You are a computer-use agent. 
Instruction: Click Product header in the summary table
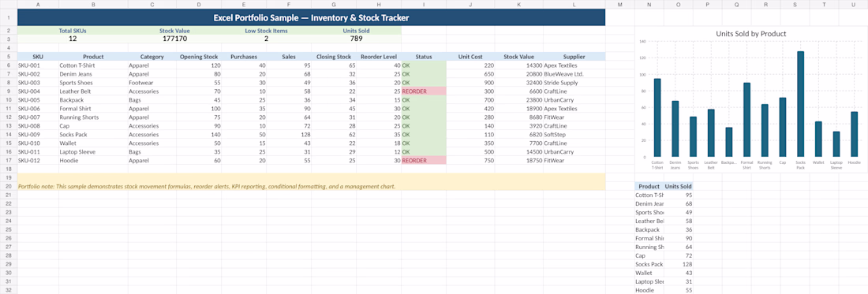(x=649, y=186)
